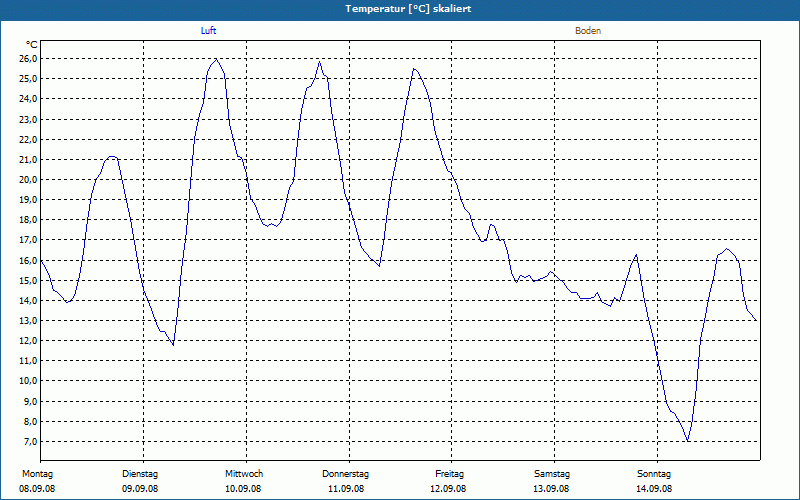Click the date 13.09.08
The image size is (800, 500).
[551, 489]
